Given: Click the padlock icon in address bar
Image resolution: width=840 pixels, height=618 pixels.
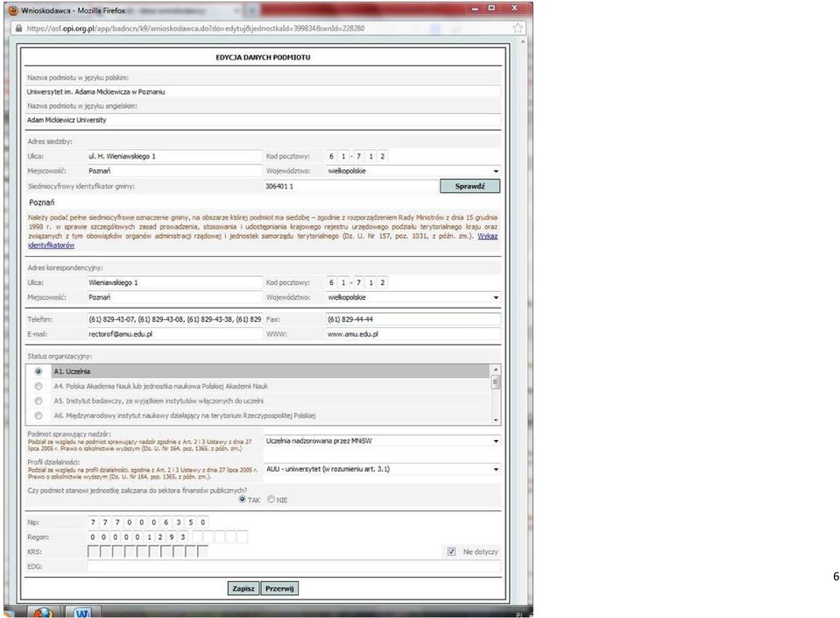Looking at the screenshot, I should pos(18,28).
